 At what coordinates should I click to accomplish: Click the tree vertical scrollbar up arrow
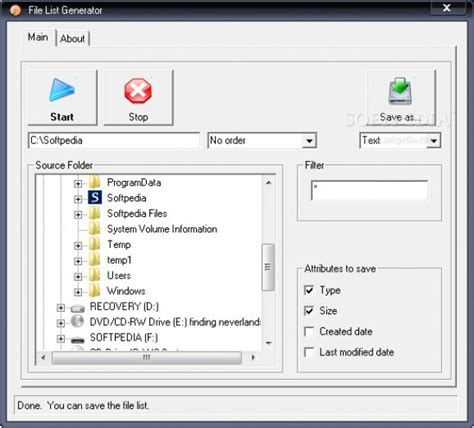point(269,183)
